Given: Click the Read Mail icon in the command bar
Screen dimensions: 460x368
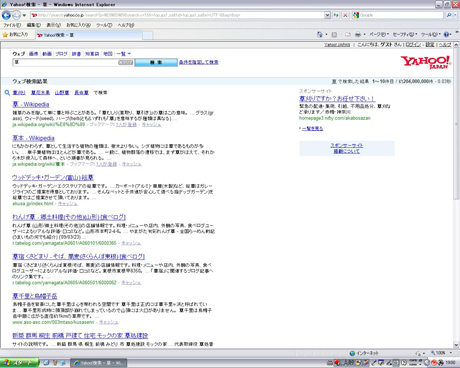Looking at the screenshot, I should pyautogui.click(x=348, y=34).
